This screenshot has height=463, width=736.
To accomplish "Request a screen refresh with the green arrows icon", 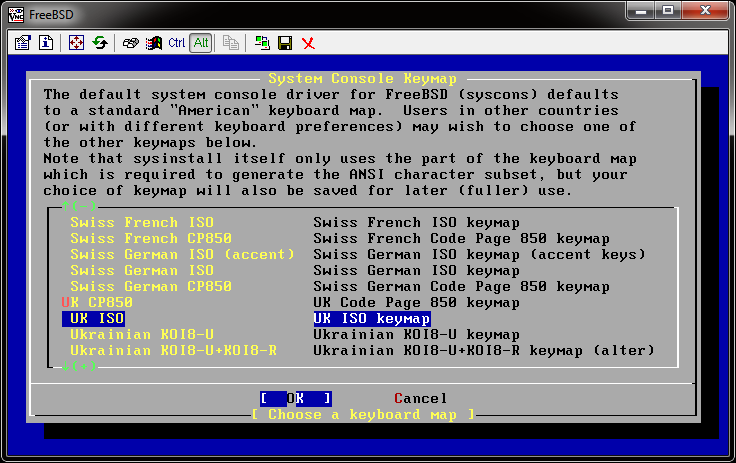I will pyautogui.click(x=100, y=43).
